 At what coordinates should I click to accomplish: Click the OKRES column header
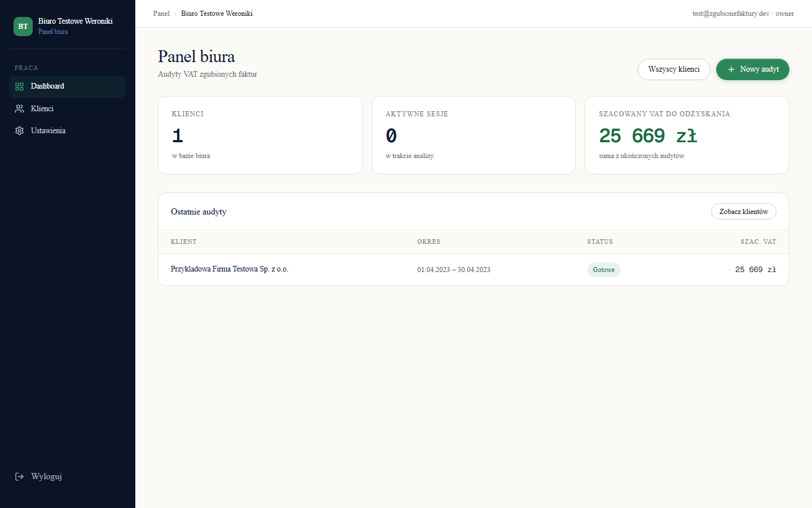coord(429,242)
